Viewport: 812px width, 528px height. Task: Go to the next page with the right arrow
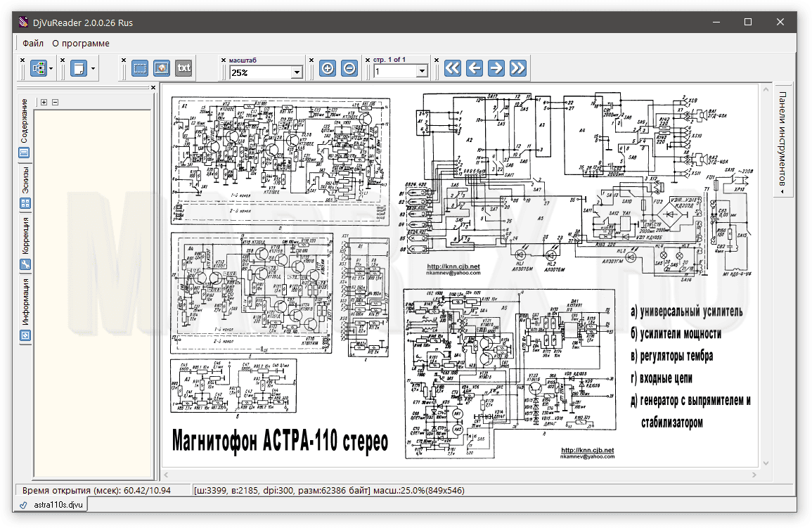click(496, 68)
